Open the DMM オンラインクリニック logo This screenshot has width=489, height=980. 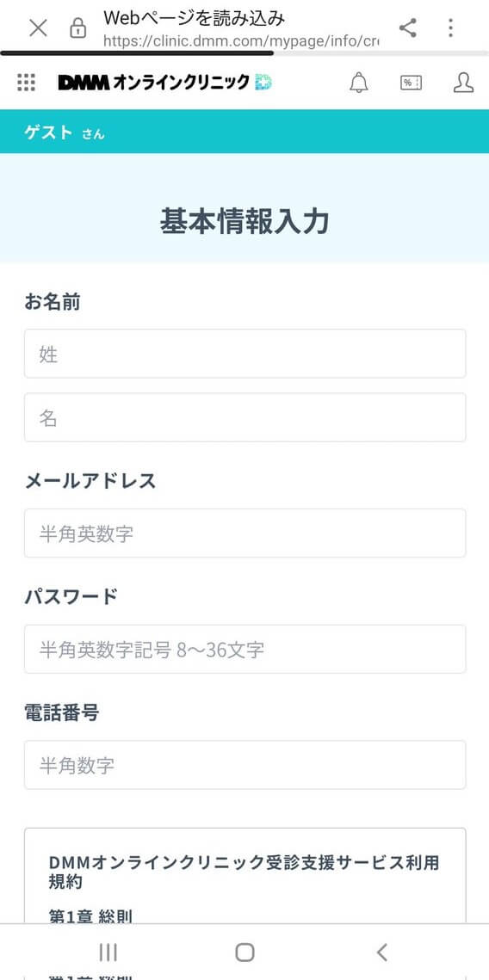165,83
